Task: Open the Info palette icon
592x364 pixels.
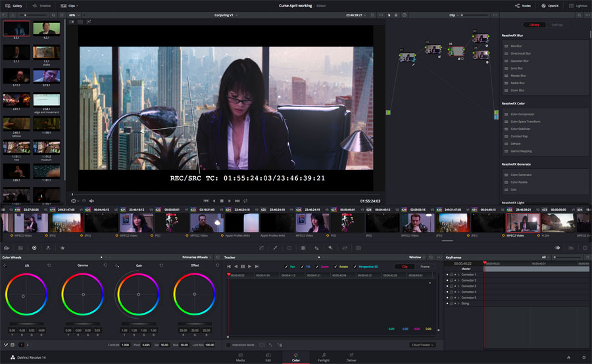Action: coord(585,248)
